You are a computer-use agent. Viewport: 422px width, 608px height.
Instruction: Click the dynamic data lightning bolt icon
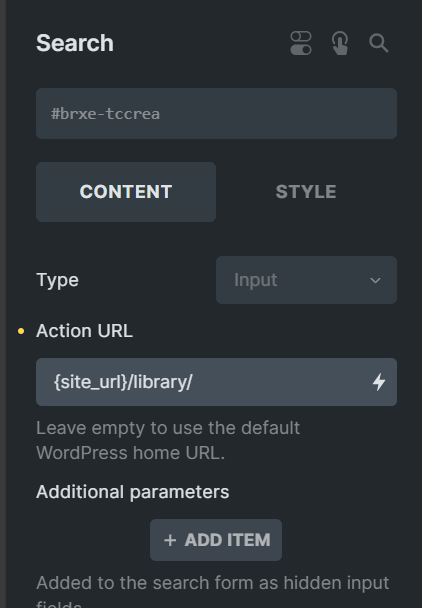tap(379, 382)
